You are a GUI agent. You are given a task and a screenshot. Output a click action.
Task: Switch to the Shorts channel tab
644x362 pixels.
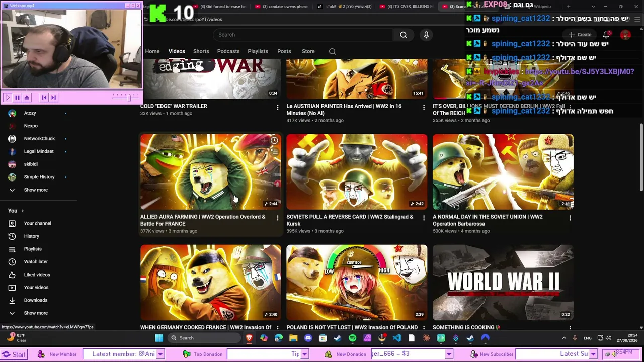pyautogui.click(x=201, y=51)
